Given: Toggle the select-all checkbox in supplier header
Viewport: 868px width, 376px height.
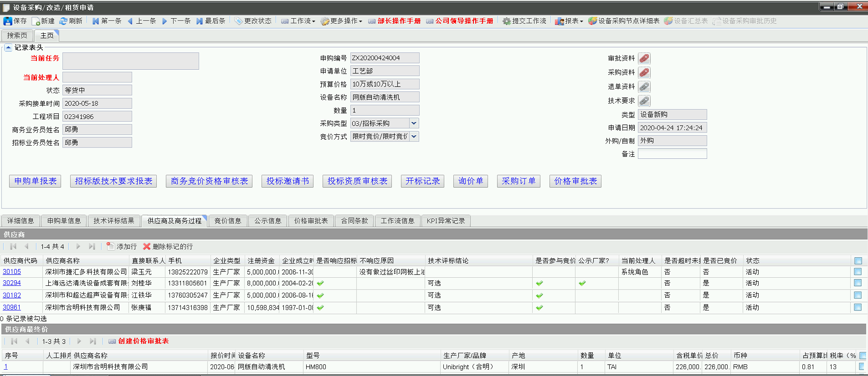Looking at the screenshot, I should (858, 261).
